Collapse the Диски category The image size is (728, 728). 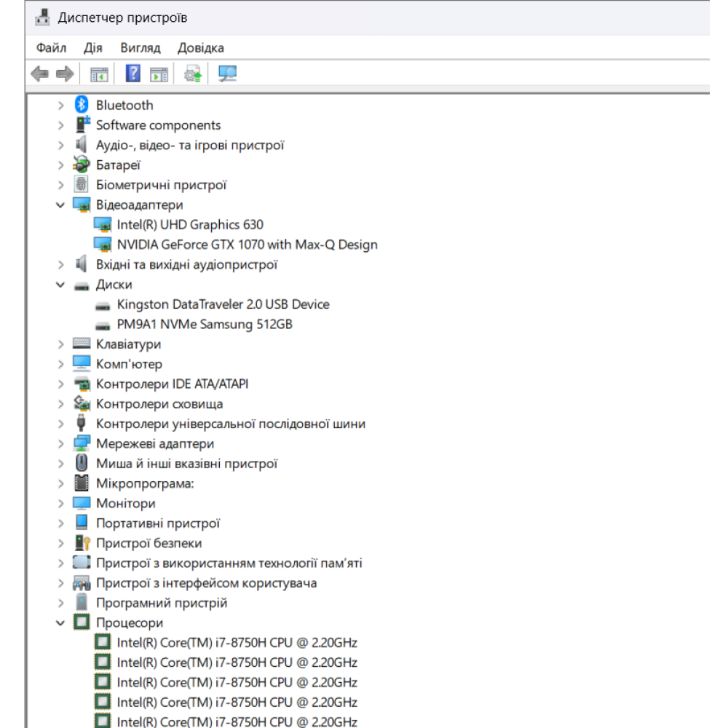pos(60,285)
